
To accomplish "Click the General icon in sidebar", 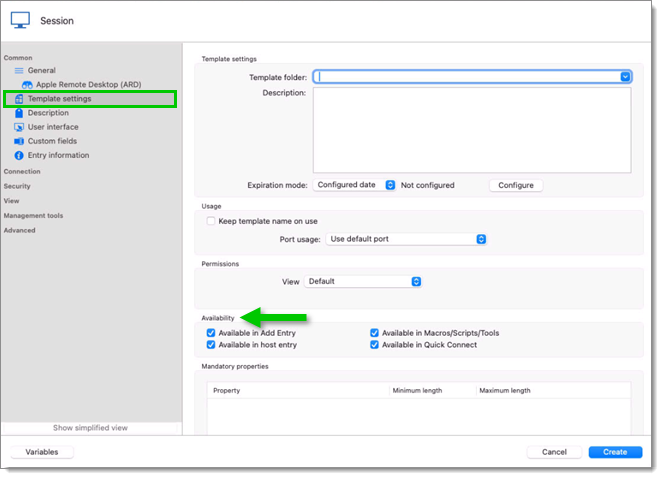I will [19, 71].
